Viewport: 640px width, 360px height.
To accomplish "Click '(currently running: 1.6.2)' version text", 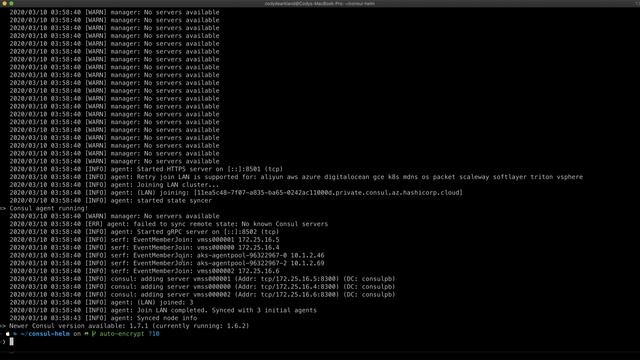I will point(201,326).
